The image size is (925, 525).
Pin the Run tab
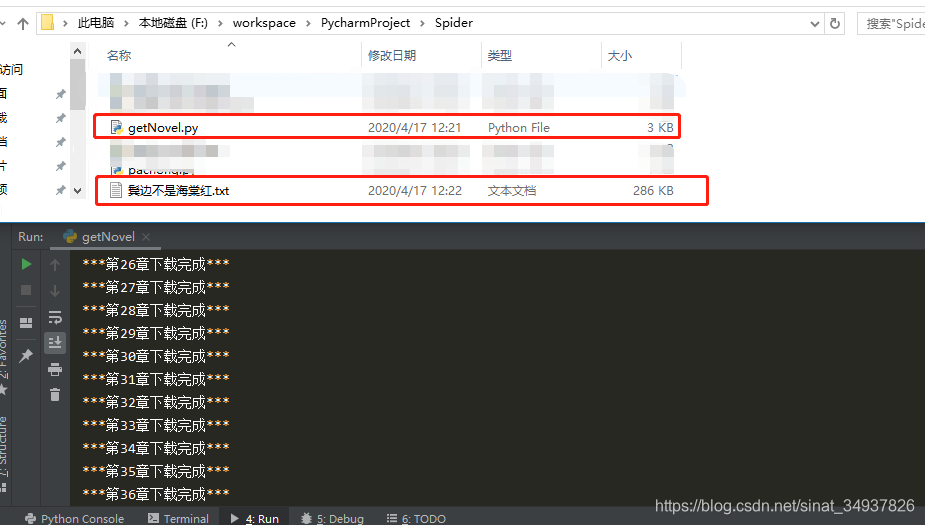pyautogui.click(x=26, y=356)
